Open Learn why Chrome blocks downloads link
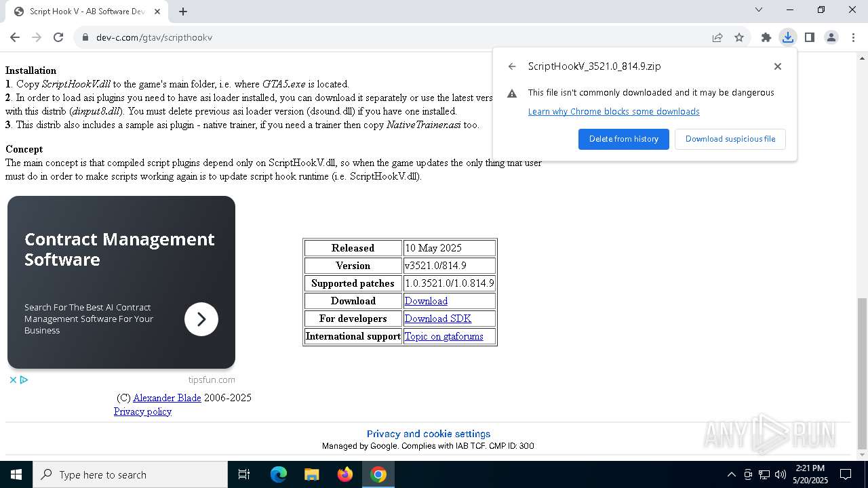This screenshot has height=488, width=868. [x=614, y=111]
